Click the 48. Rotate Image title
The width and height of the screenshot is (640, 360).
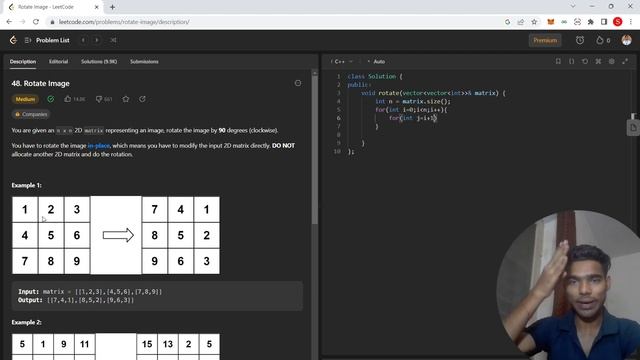[40, 83]
